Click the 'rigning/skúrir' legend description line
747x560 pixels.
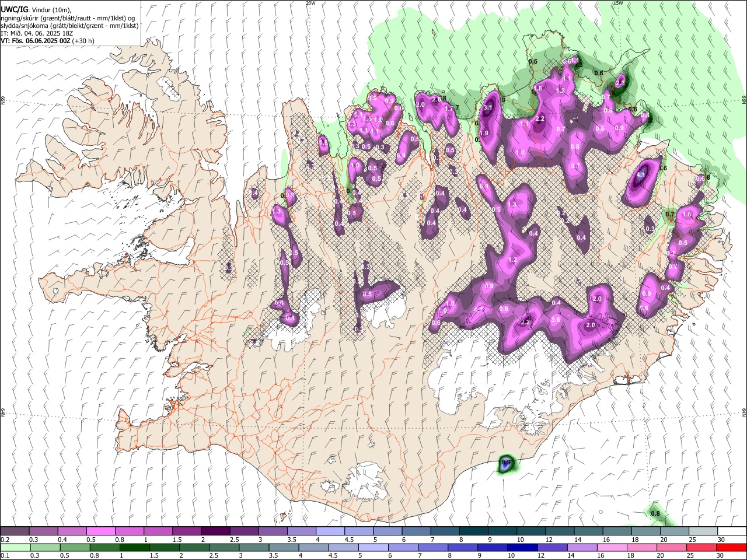tap(68, 18)
